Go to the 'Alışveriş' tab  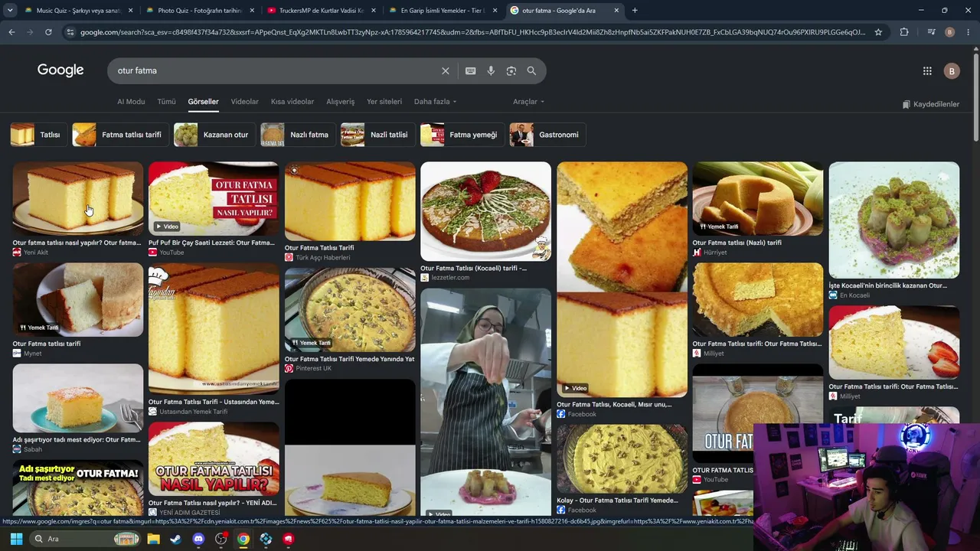[341, 102]
